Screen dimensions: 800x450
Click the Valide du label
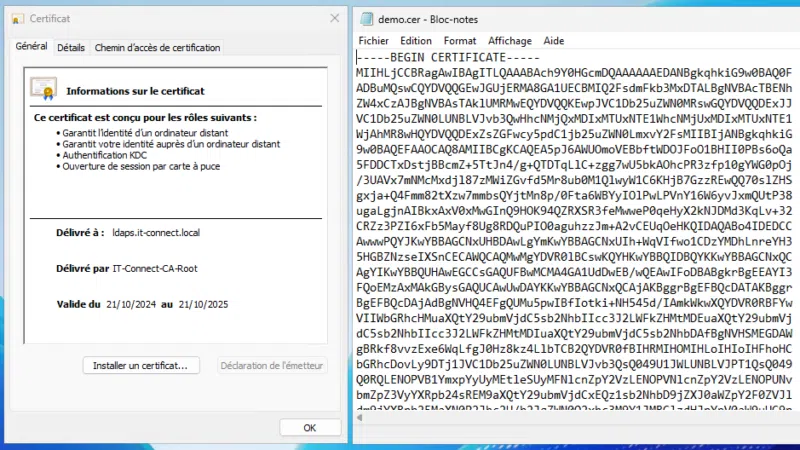(79, 305)
